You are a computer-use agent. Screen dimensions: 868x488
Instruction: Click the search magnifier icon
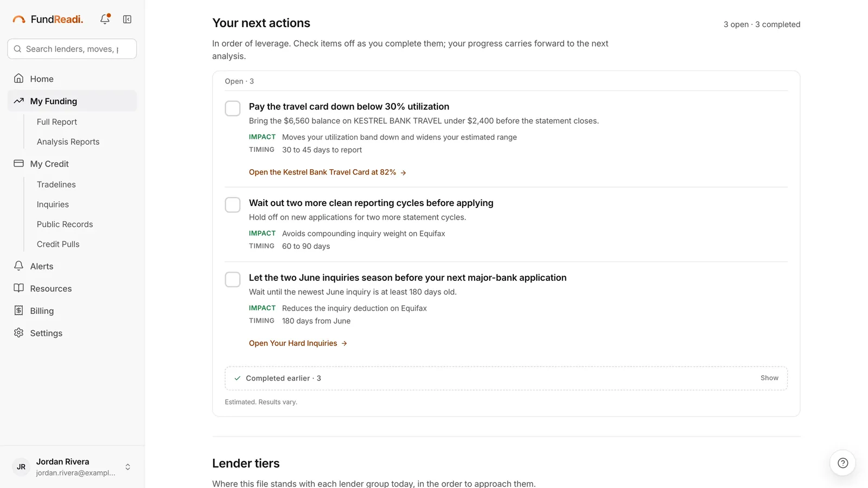(17, 49)
